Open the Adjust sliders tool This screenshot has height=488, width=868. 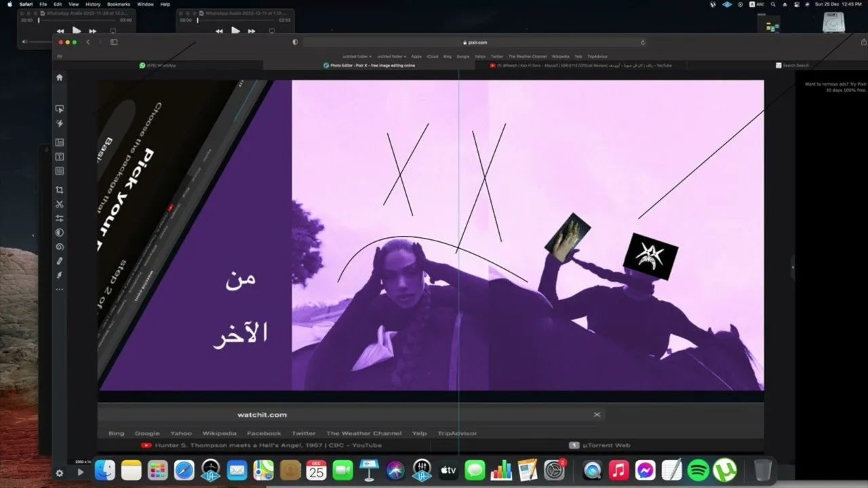coord(60,218)
